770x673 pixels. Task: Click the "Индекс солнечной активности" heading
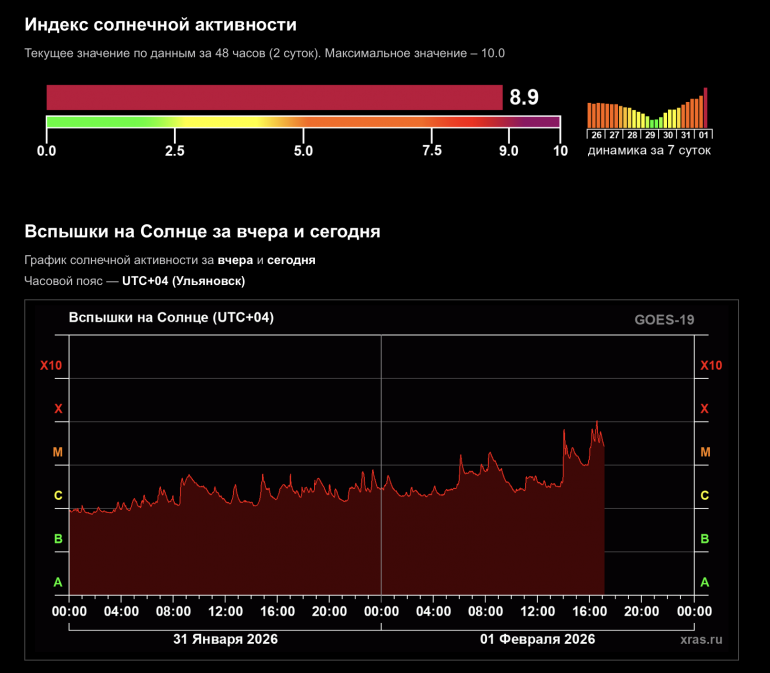(160, 24)
